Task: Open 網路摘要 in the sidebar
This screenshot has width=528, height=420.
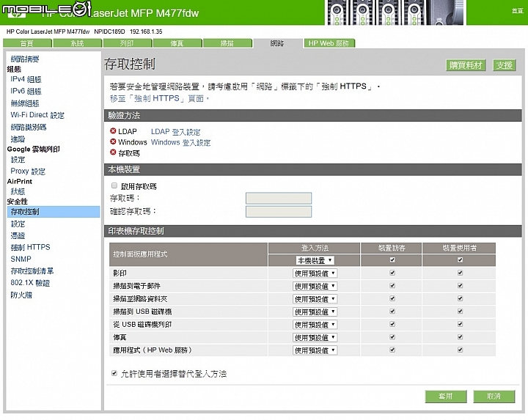Action: (x=25, y=59)
